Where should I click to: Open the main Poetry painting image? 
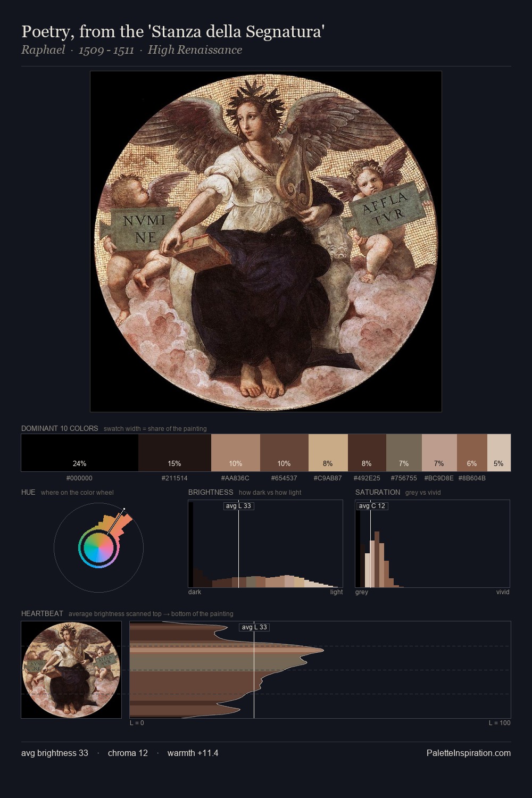pos(266,242)
